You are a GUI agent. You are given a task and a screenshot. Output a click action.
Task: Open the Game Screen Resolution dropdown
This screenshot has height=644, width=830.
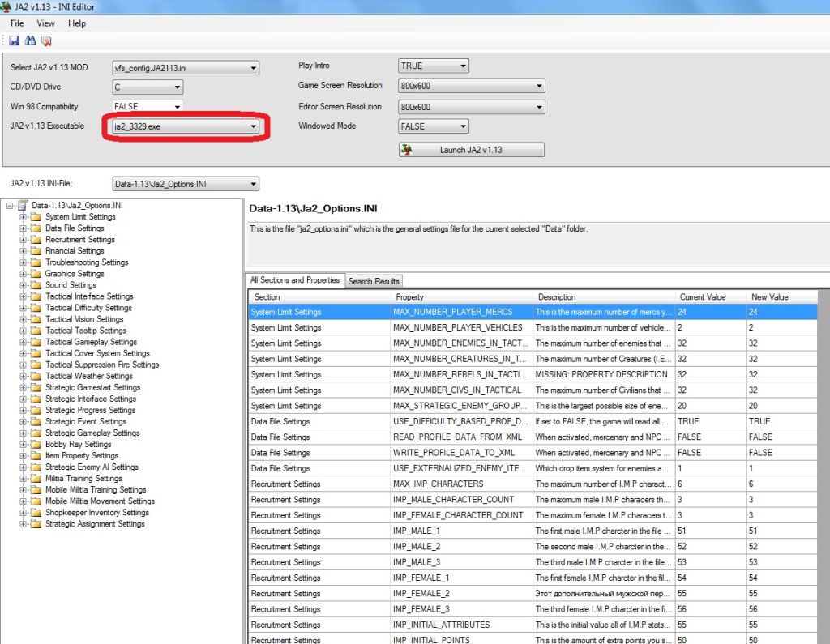click(x=538, y=87)
